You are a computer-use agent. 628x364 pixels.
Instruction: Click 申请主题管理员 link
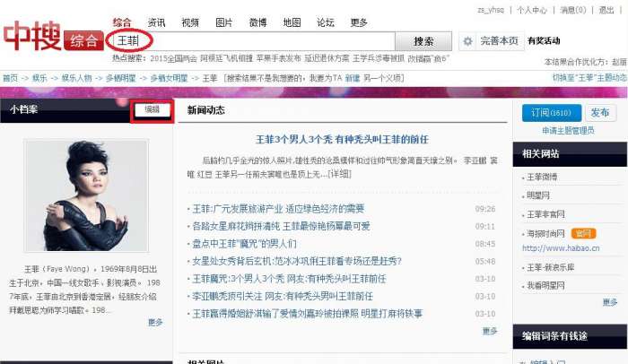(568, 131)
